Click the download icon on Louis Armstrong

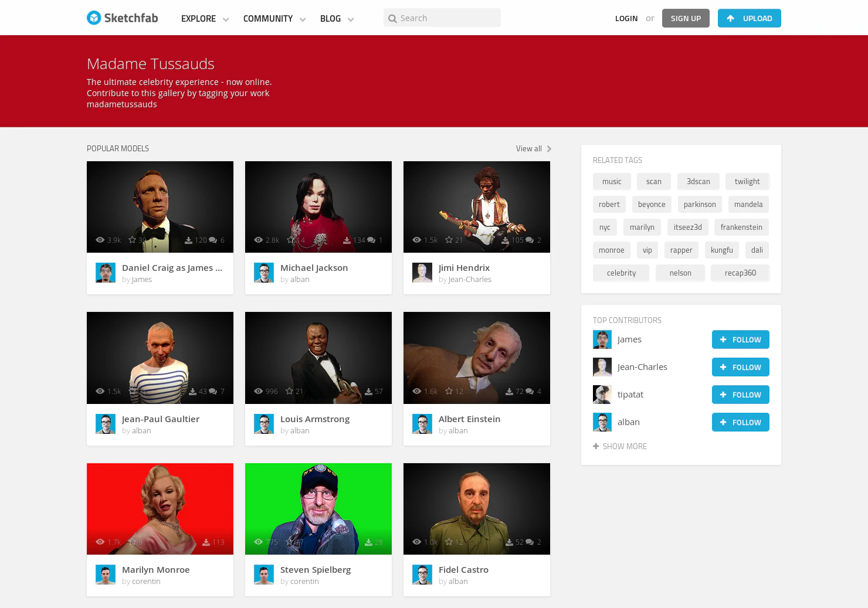[x=368, y=391]
